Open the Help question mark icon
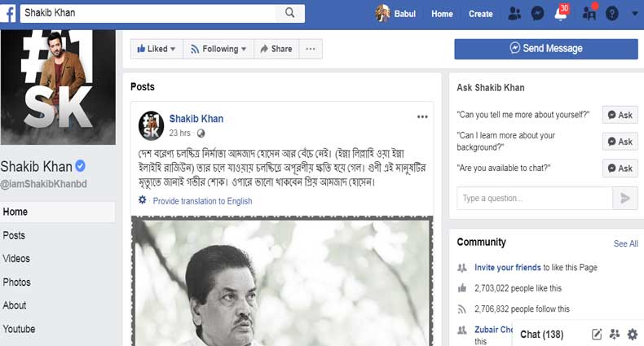644x346 pixels. [x=612, y=14]
